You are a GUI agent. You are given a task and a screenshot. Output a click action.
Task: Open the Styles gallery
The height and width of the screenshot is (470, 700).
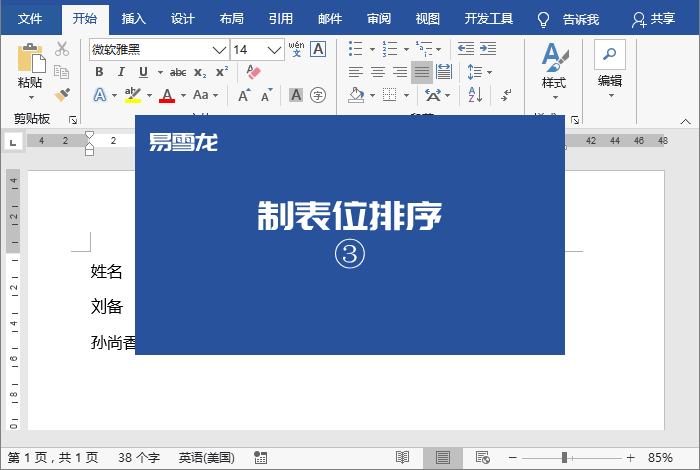point(554,71)
